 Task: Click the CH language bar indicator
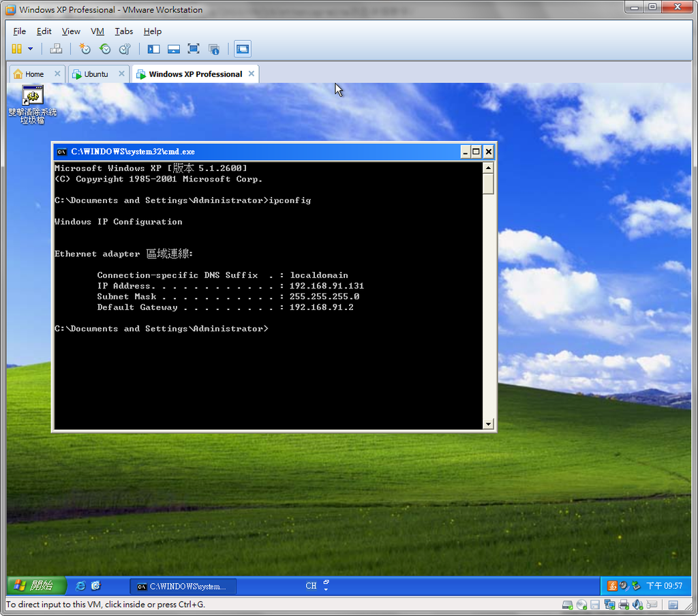311,586
